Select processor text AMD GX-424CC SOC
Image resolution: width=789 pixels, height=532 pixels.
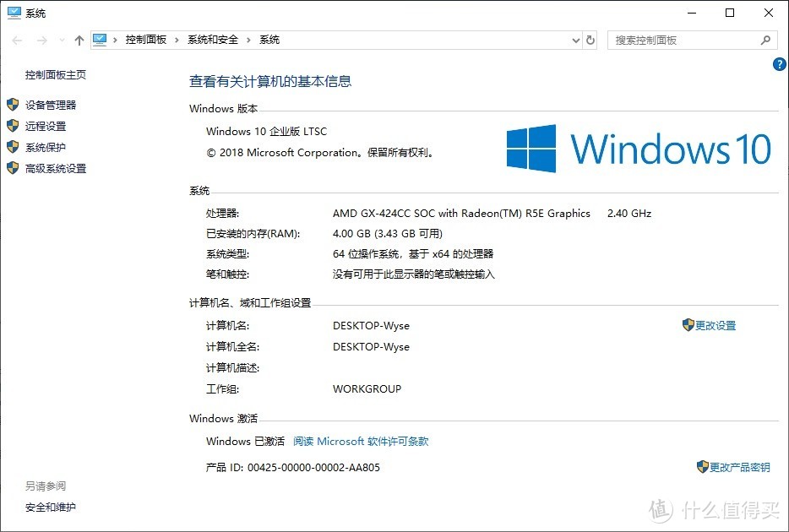pos(461,213)
